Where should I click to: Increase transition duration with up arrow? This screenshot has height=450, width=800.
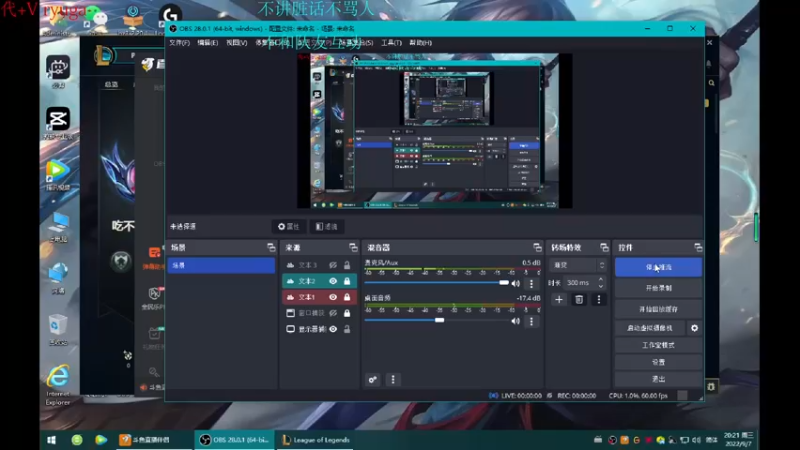click(x=601, y=280)
